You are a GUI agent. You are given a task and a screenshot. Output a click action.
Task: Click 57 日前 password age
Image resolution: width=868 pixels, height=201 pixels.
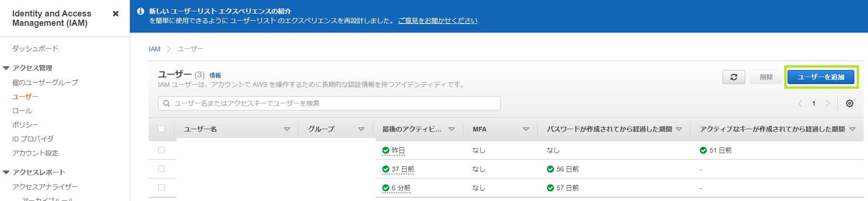tap(567, 188)
